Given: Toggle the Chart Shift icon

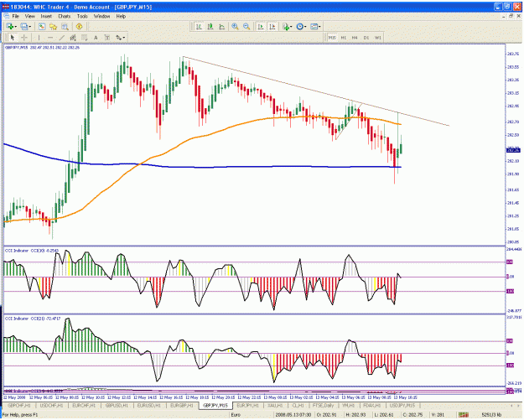Looking at the screenshot, I should coord(272,26).
